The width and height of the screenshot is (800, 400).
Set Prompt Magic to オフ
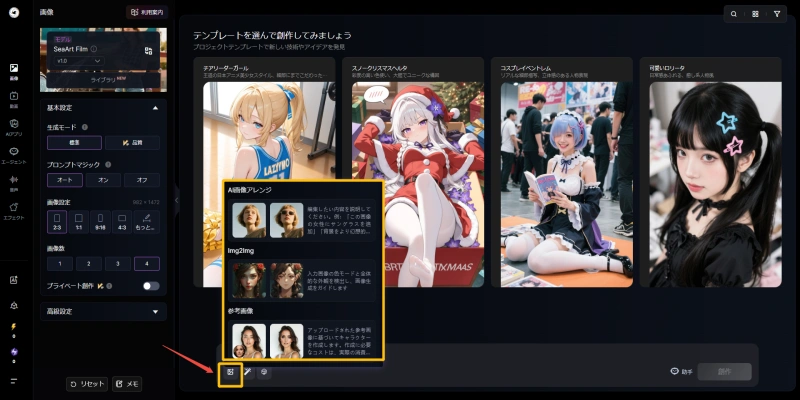point(142,180)
